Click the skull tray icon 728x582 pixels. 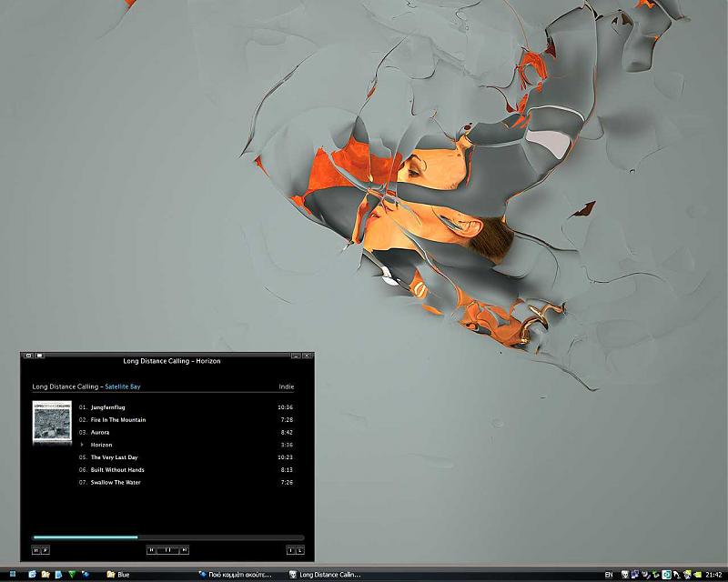[x=624, y=575]
